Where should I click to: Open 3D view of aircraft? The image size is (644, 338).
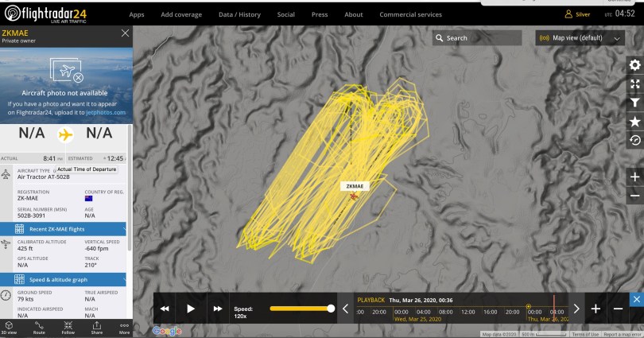coord(9,328)
